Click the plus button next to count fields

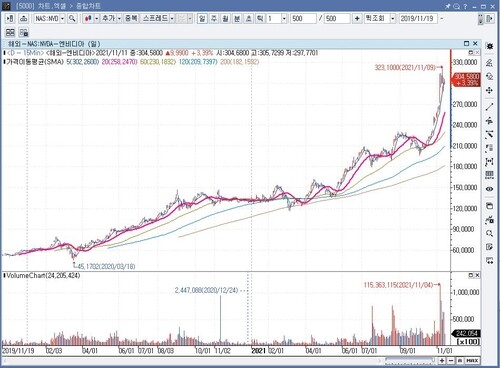click(357, 18)
